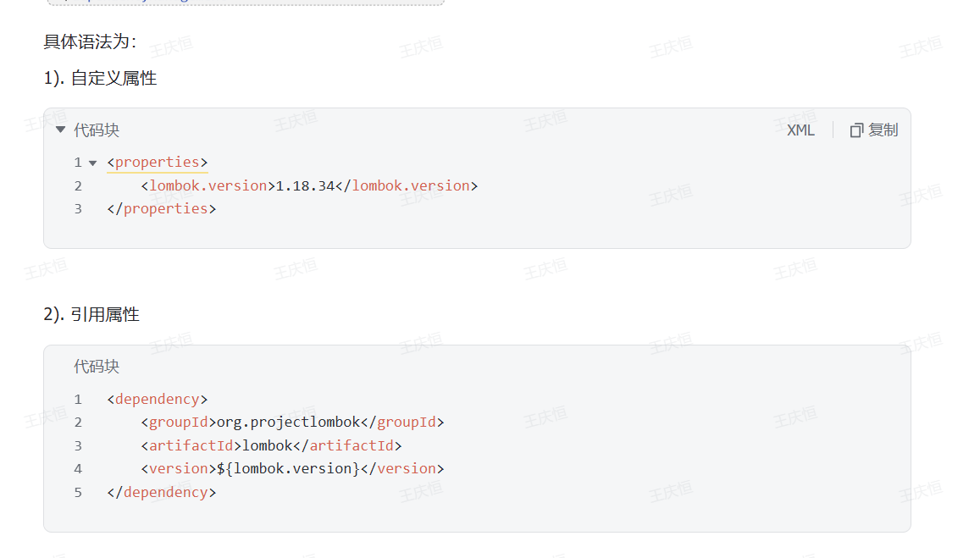
Task: Click the "2). 引用属性" heading
Action: 91,315
